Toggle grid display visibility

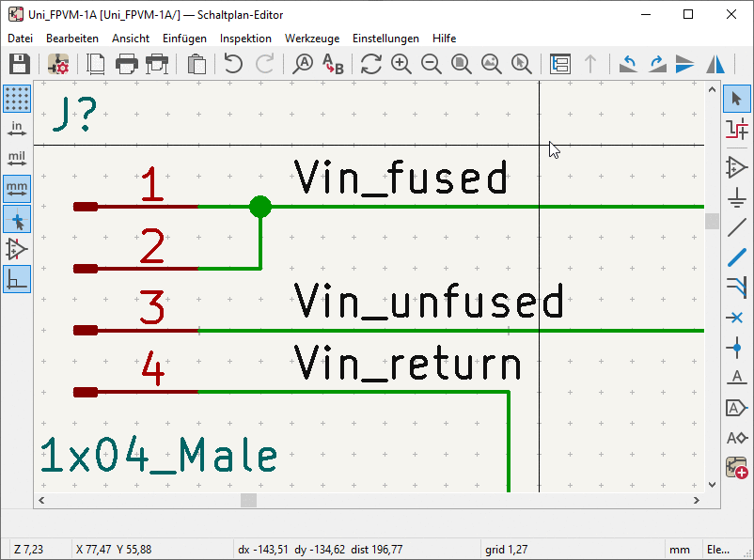17,99
